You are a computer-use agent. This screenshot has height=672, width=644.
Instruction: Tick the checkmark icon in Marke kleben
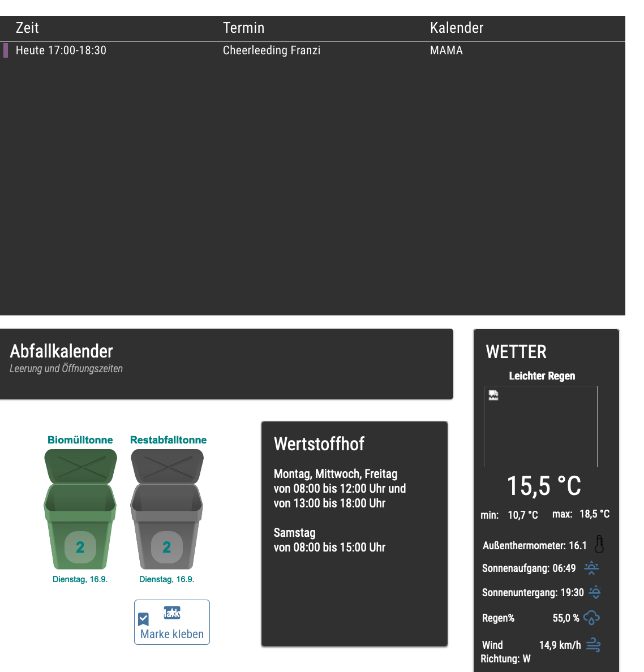(x=144, y=619)
